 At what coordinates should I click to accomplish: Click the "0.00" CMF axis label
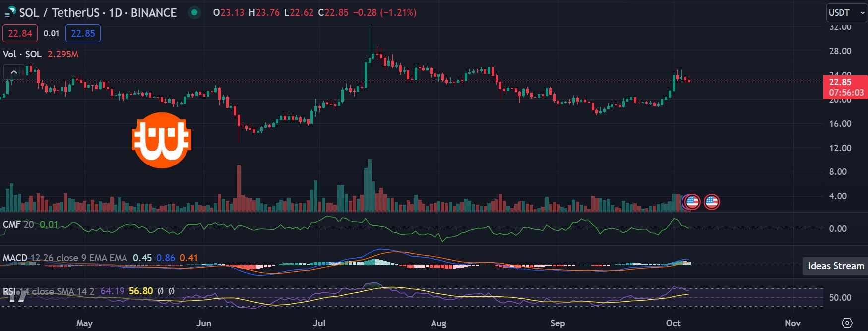point(838,229)
